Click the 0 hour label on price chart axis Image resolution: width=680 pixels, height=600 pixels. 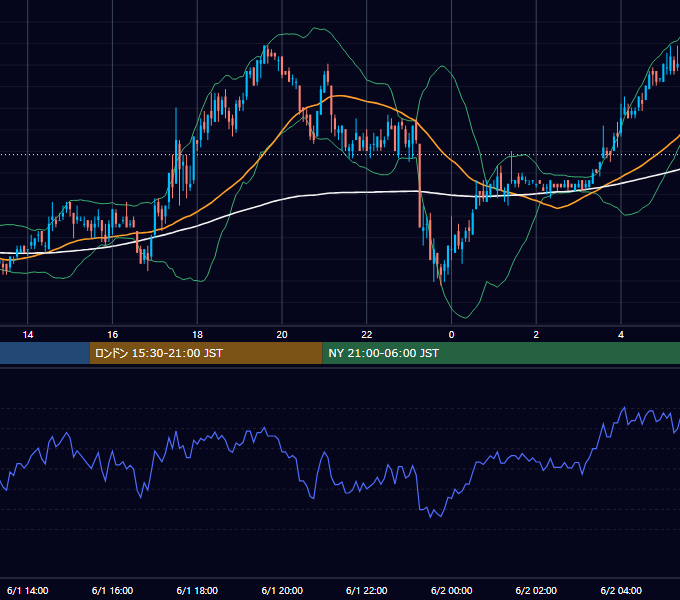[451, 335]
